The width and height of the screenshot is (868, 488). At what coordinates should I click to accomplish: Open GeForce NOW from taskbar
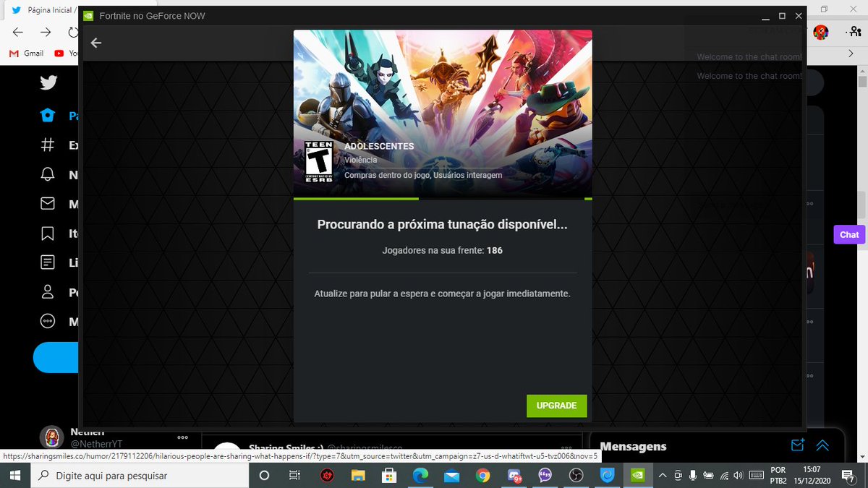pyautogui.click(x=639, y=476)
